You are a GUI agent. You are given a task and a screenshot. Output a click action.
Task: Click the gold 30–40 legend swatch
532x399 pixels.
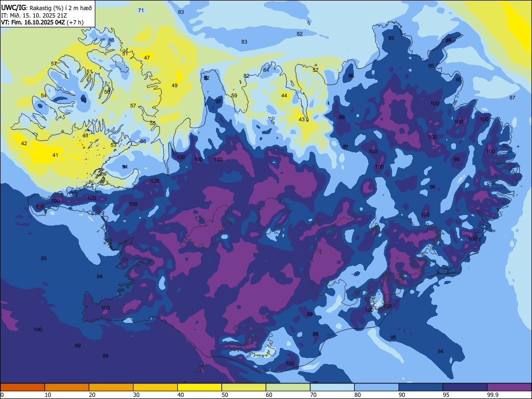pos(155,387)
